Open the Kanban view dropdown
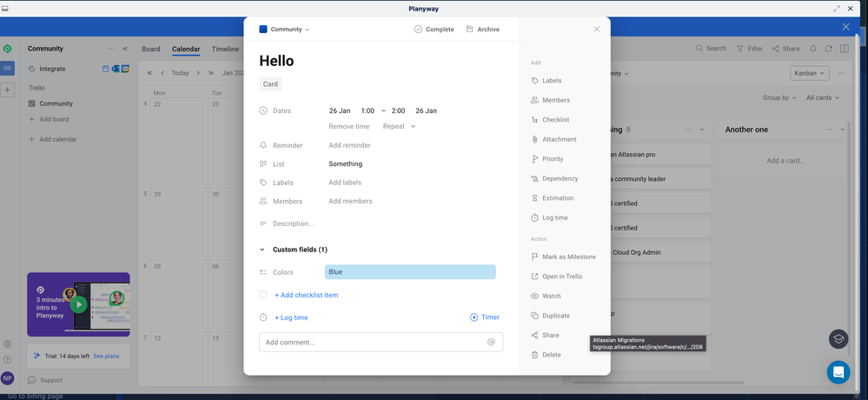 [810, 73]
